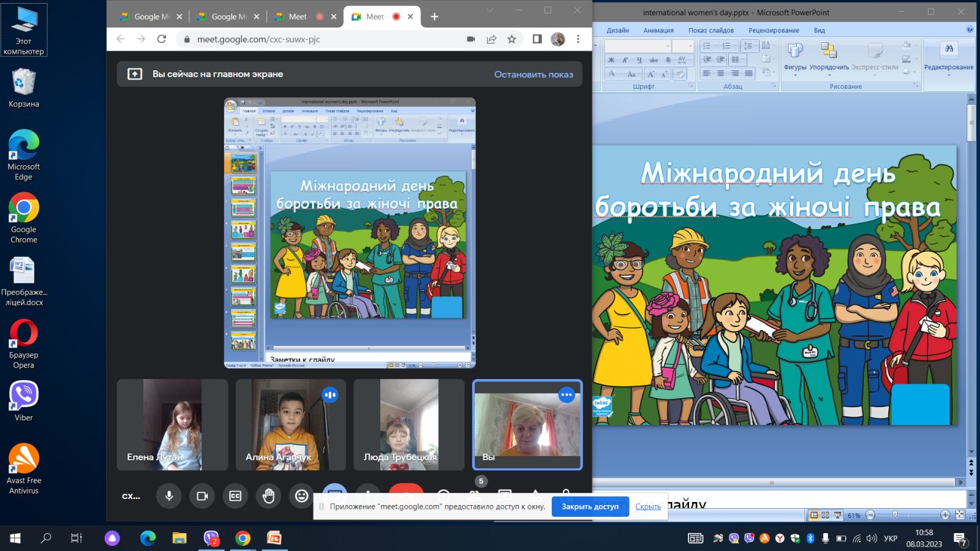Open PowerPoint help icon
980x551 pixels.
[970, 29]
